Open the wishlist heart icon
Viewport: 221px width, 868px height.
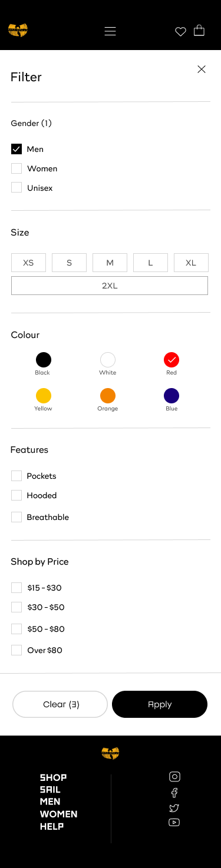pos(180,32)
